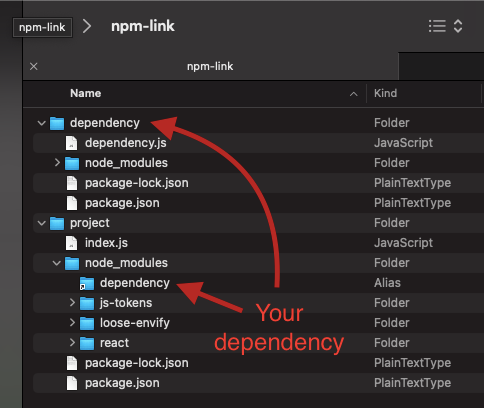Viewport: 484px width, 408px height.
Task: Collapse the project folder
Action: click(42, 223)
